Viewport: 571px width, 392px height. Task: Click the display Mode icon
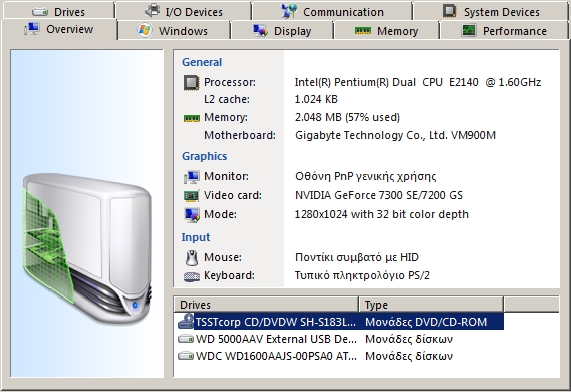192,215
